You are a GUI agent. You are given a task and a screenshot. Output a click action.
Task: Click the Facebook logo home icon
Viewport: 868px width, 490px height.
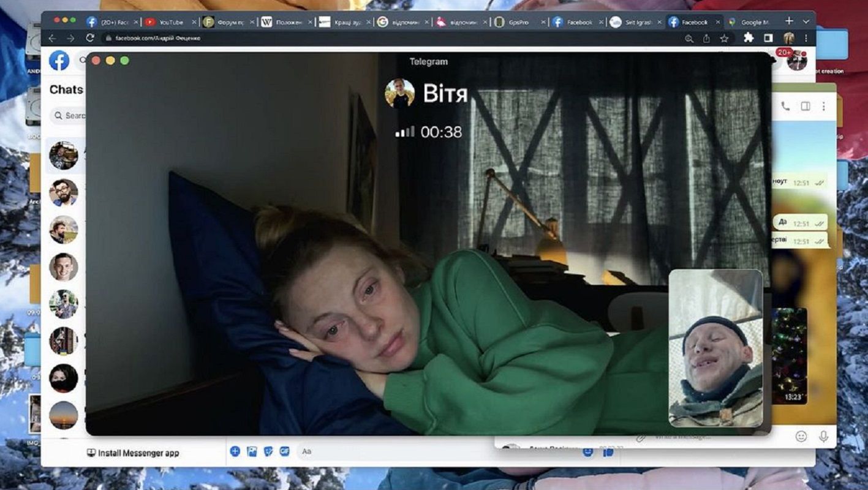pyautogui.click(x=59, y=61)
